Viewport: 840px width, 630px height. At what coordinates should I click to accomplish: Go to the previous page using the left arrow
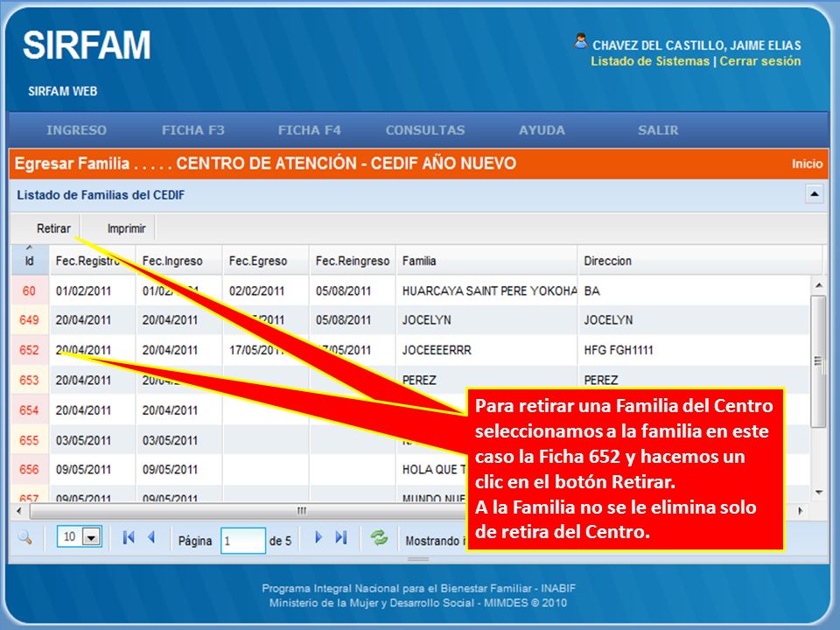151,537
